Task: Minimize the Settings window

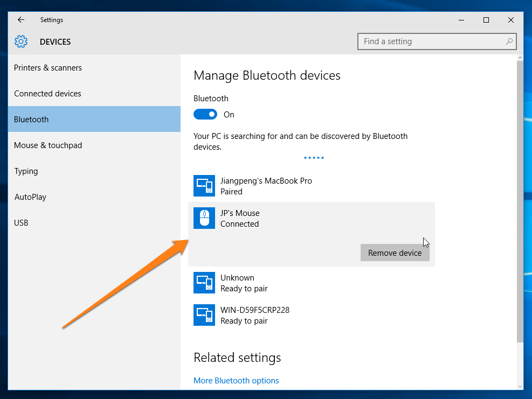Action: click(x=461, y=20)
